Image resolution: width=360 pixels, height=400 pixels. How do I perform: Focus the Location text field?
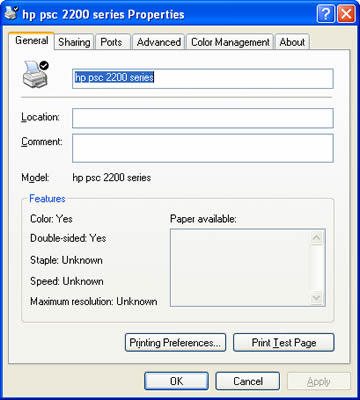tap(203, 118)
